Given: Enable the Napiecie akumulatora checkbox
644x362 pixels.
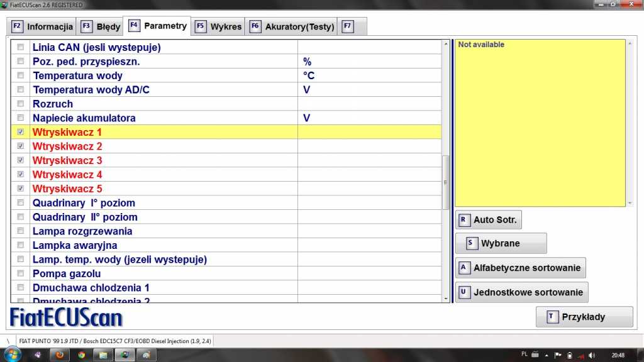Looking at the screenshot, I should click(x=21, y=118).
